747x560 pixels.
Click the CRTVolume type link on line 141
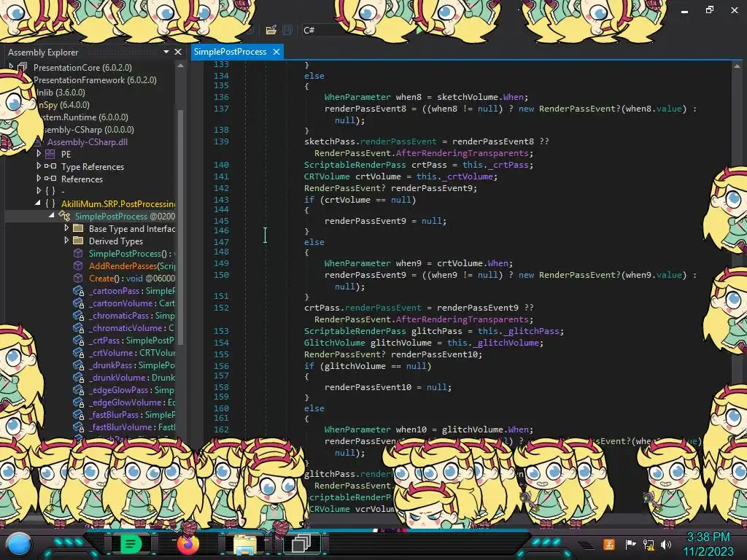point(327,176)
